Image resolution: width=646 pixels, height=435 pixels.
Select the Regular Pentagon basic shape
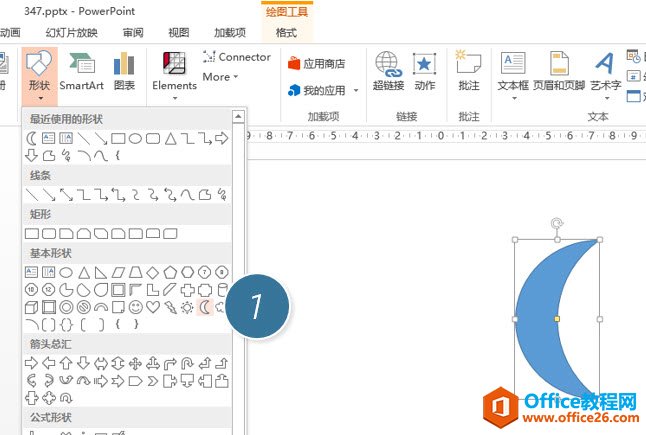(x=170, y=272)
